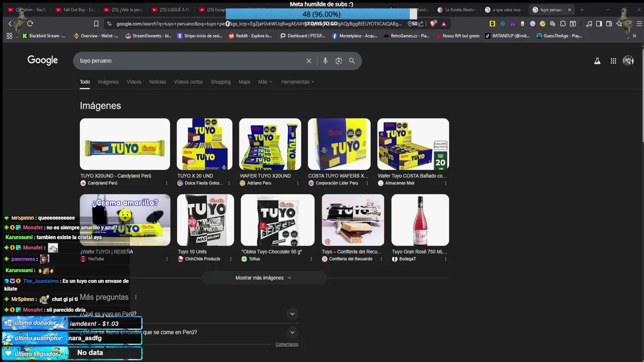This screenshot has height=362, width=644.
Task: Open Google Search Labs flask icon
Action: 597,61
